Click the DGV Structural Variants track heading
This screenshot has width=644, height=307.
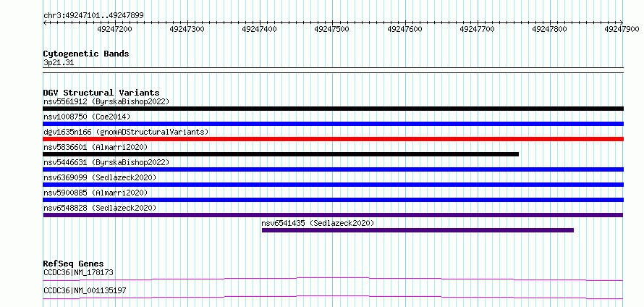click(x=101, y=93)
